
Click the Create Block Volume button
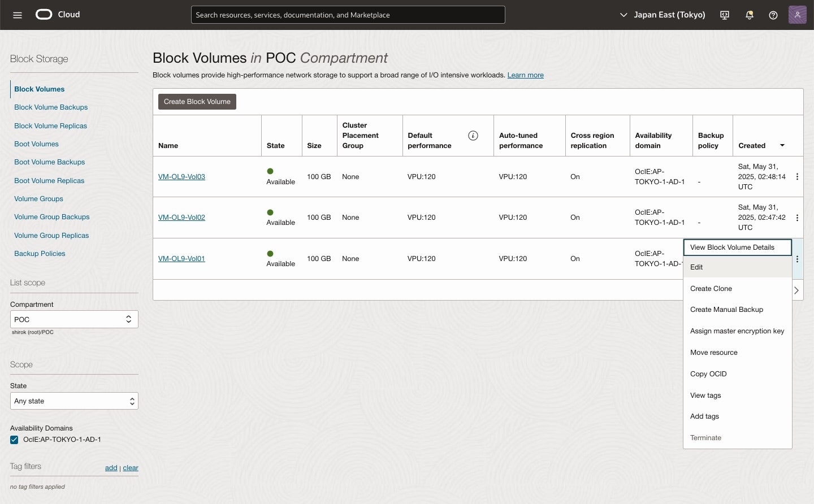(197, 102)
